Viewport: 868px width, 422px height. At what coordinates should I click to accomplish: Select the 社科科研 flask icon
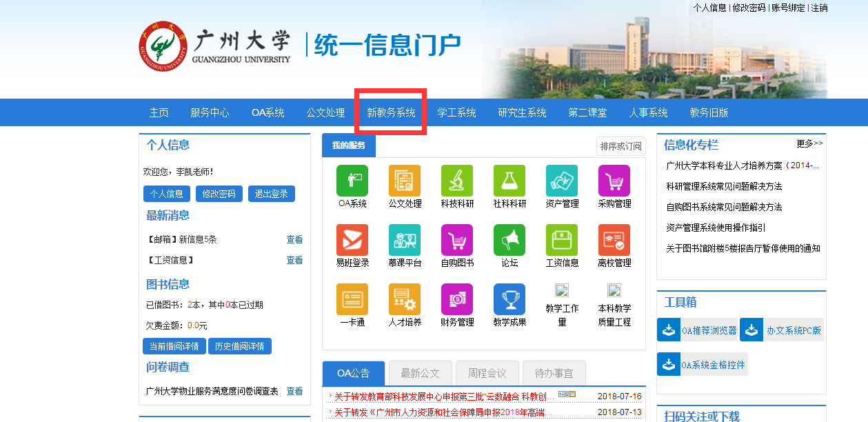tap(509, 181)
